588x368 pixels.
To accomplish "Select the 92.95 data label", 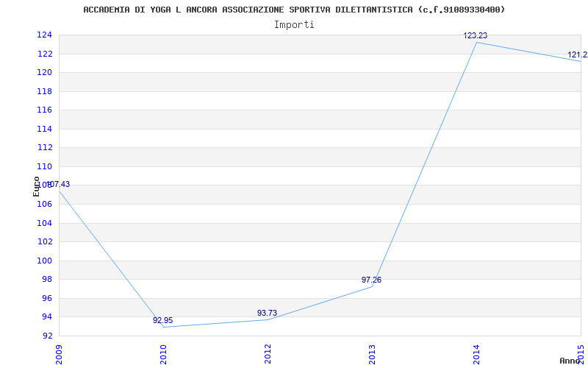I will tap(162, 320).
